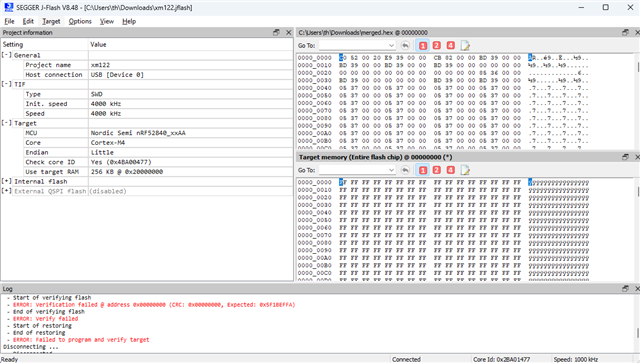640x363 pixels.
Task: Select the Core value Cortex-M4
Action: [108, 143]
